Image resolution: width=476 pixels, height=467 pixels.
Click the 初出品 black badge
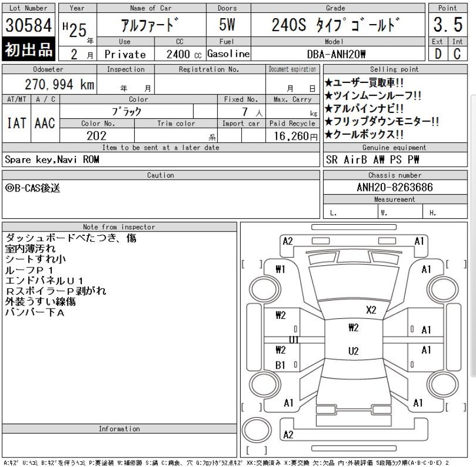[x=28, y=49]
